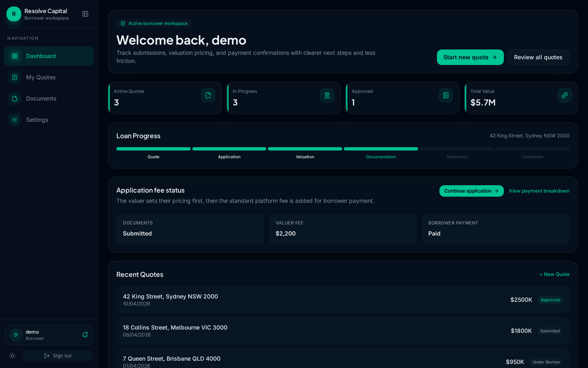Screen dimensions: 588x368
Task: Click the Settlement progress bar segment
Action: point(457,149)
